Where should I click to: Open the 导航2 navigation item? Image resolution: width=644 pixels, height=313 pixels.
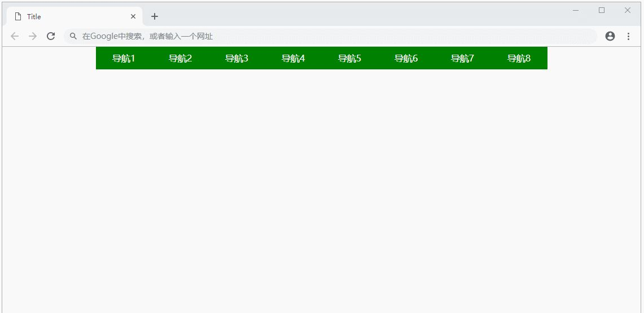click(180, 59)
